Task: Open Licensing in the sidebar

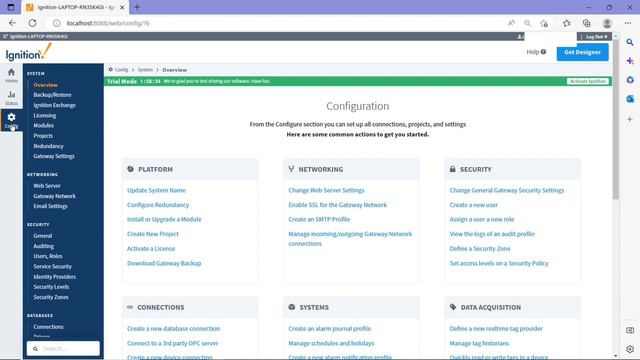Action: (x=44, y=116)
